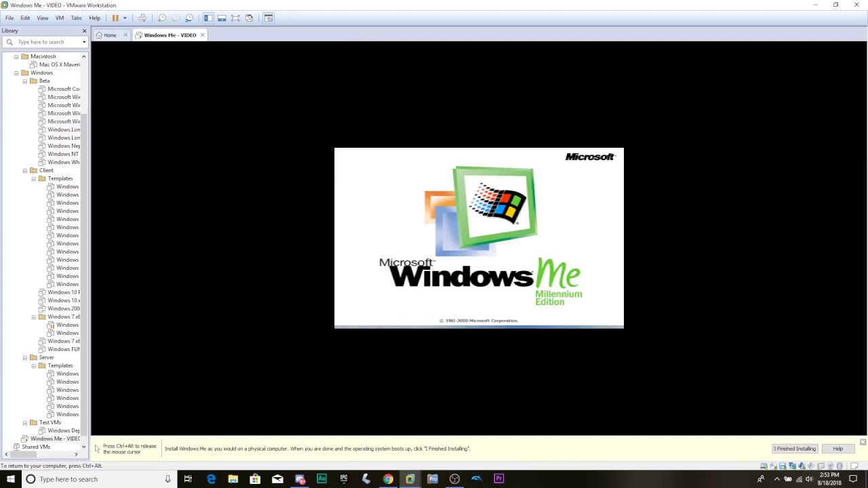Click the network adapter status icon
The width and height of the screenshot is (868, 488).
coord(792,466)
